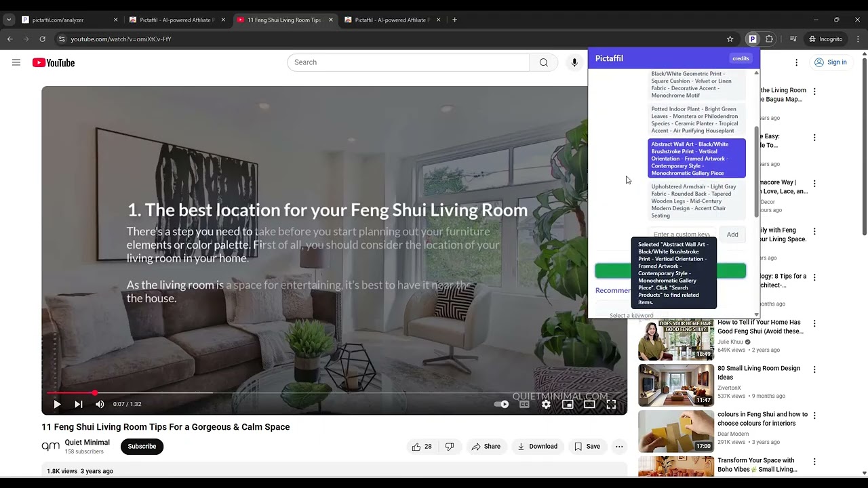Viewport: 868px width, 488px height.
Task: Play the video with the play button
Action: (57, 404)
